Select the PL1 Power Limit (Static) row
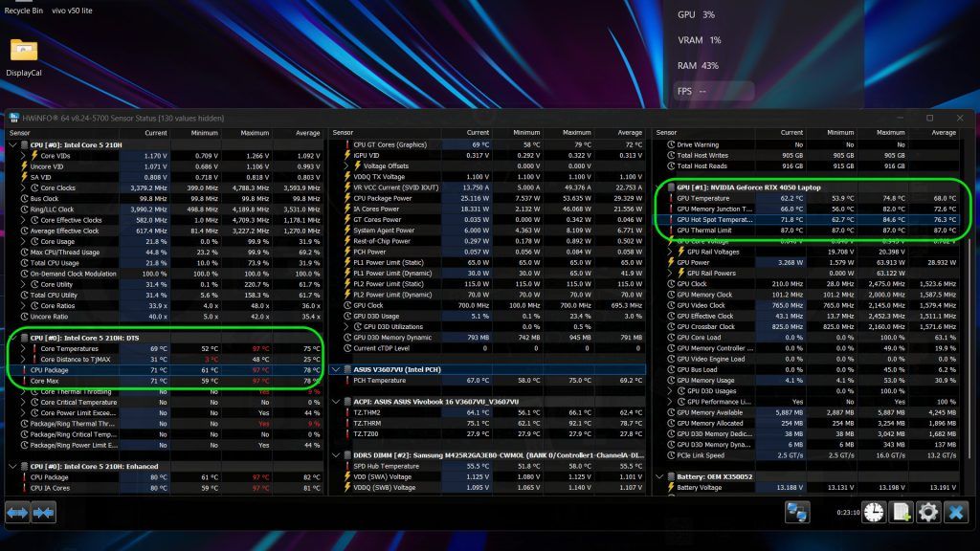Image resolution: width=980 pixels, height=551 pixels. click(x=487, y=262)
